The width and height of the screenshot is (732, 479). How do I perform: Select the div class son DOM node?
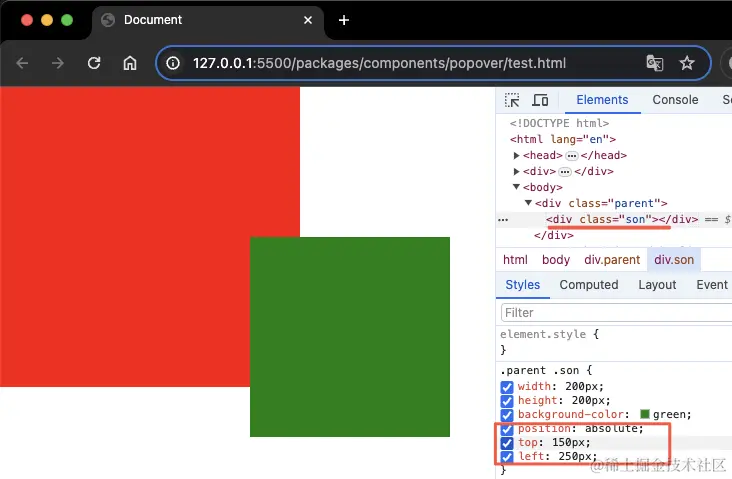(x=622, y=219)
